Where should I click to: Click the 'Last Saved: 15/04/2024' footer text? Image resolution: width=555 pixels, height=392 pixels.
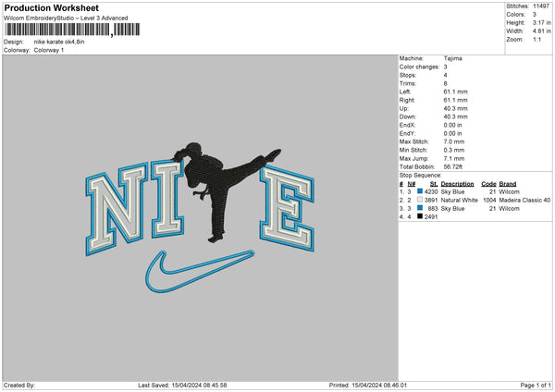coord(182,386)
